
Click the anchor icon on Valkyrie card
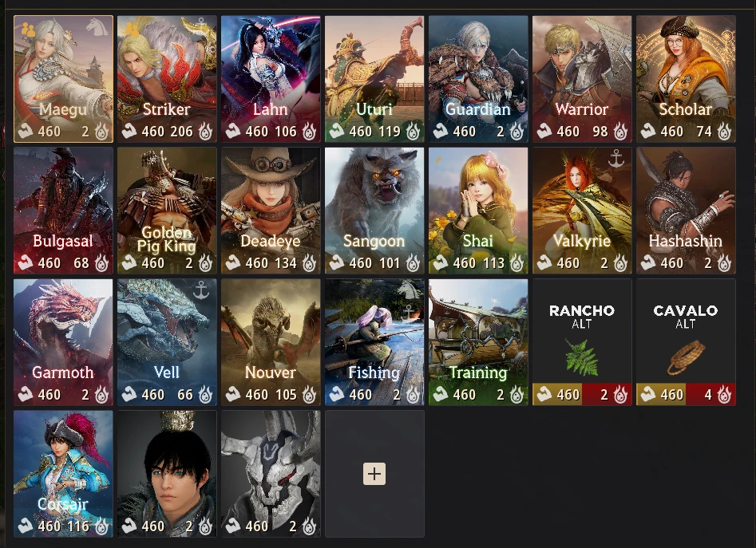pyautogui.click(x=615, y=159)
